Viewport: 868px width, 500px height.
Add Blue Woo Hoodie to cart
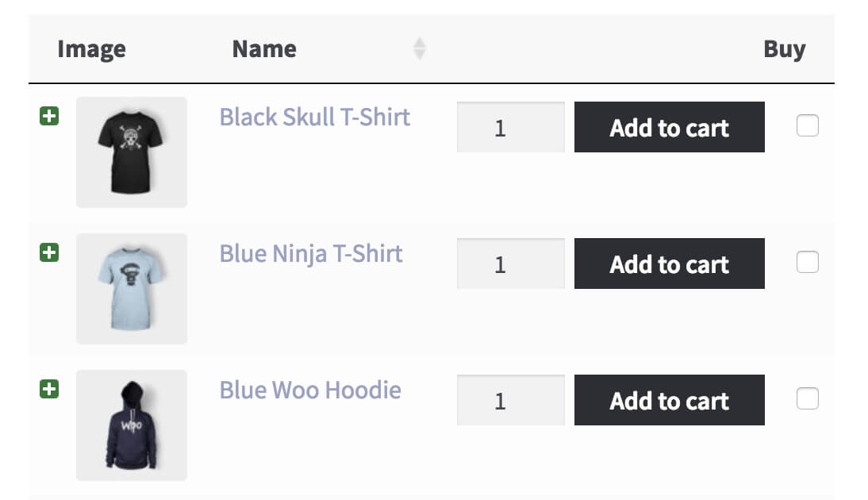(x=669, y=400)
